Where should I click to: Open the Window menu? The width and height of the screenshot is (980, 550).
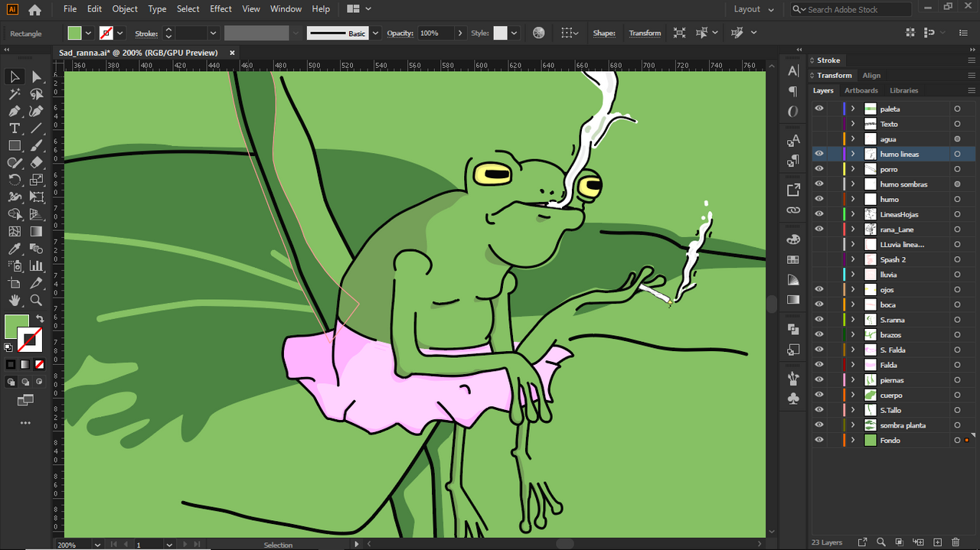[286, 9]
